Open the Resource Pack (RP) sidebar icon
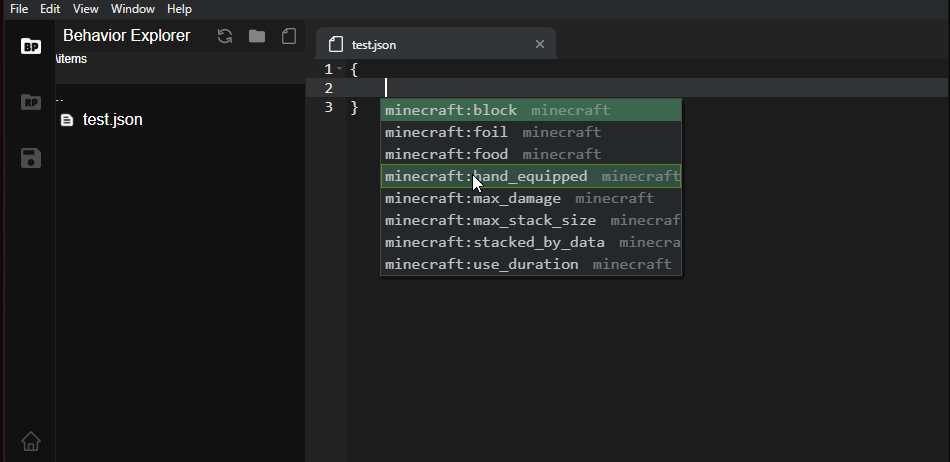This screenshot has height=462, width=950. (x=31, y=101)
